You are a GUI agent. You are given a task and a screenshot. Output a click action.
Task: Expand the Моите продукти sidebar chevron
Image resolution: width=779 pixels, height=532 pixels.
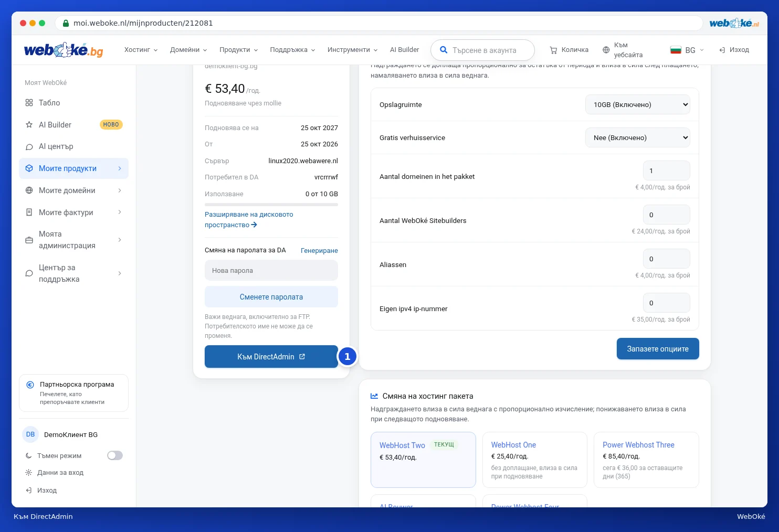(x=120, y=168)
